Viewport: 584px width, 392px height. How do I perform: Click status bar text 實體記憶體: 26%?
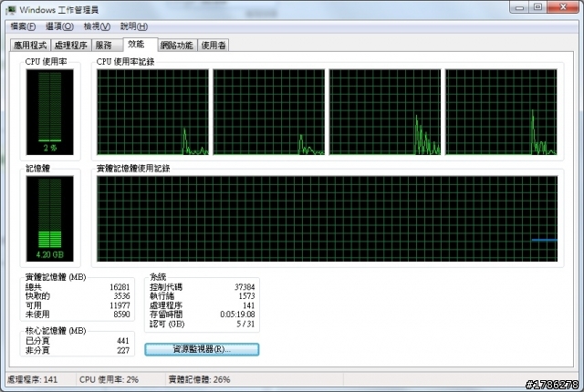click(199, 380)
